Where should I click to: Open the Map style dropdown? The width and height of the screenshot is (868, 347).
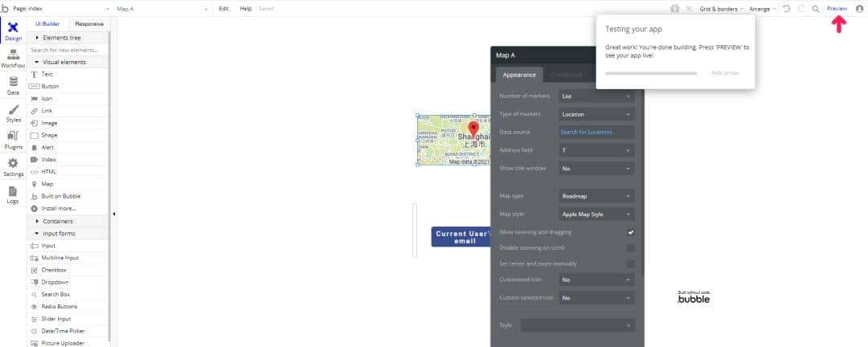pyautogui.click(x=597, y=214)
